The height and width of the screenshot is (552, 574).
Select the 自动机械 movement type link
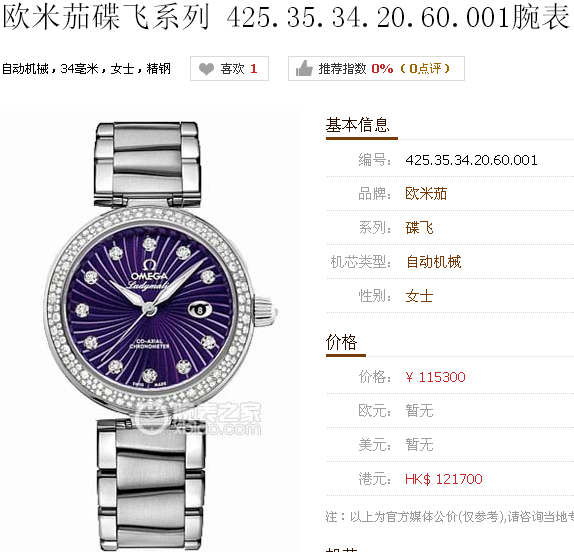(433, 262)
